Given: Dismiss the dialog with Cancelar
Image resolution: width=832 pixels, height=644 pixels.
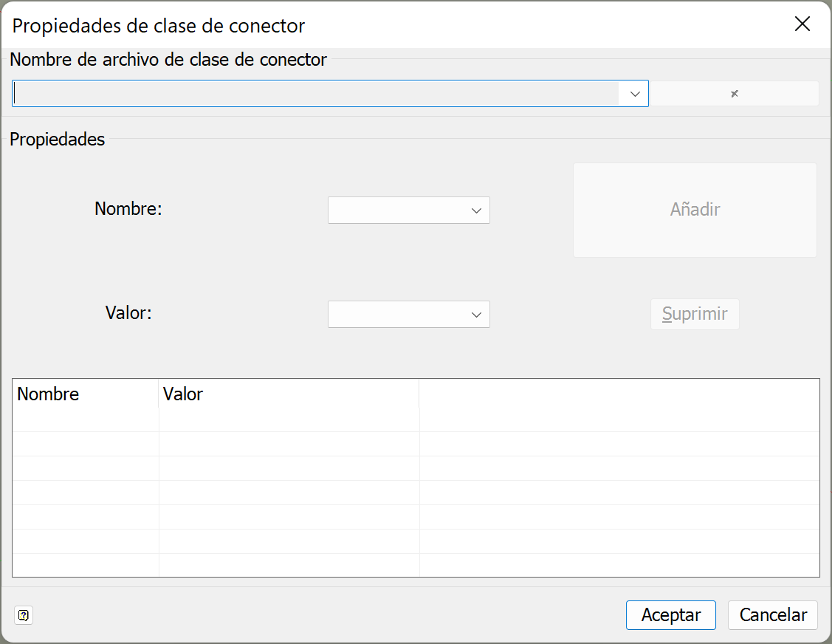Looking at the screenshot, I should pyautogui.click(x=772, y=614).
